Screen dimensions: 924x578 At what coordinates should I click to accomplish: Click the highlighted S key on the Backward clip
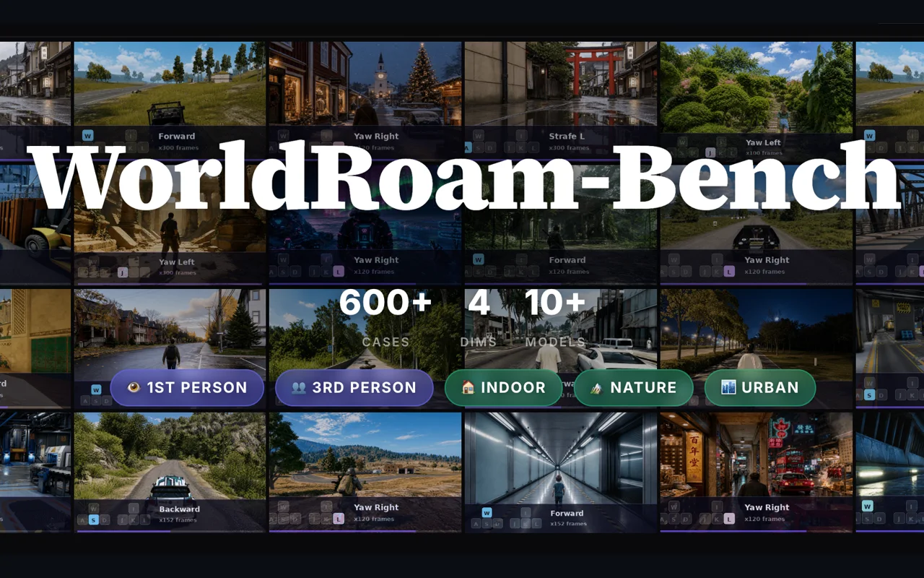pos(93,519)
